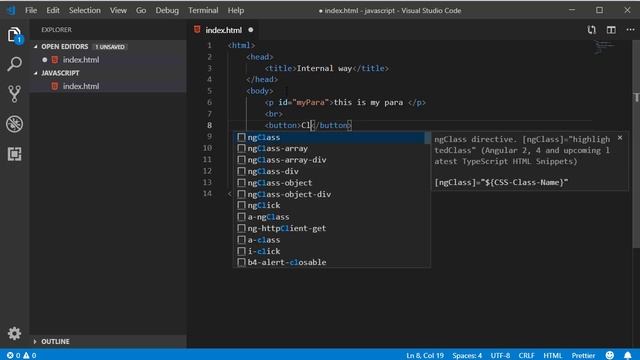Change indentation via Spaces: 4
The width and height of the screenshot is (640, 360).
coord(467,355)
